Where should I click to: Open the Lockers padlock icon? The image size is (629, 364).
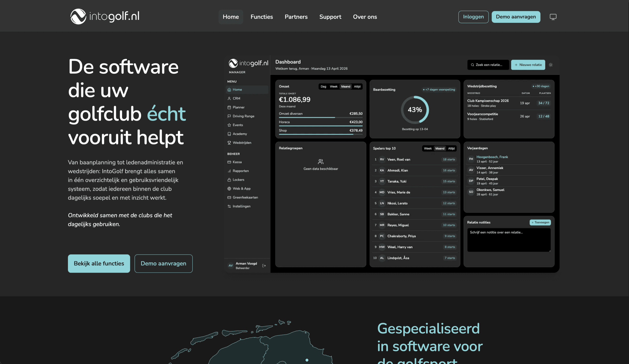tap(229, 180)
